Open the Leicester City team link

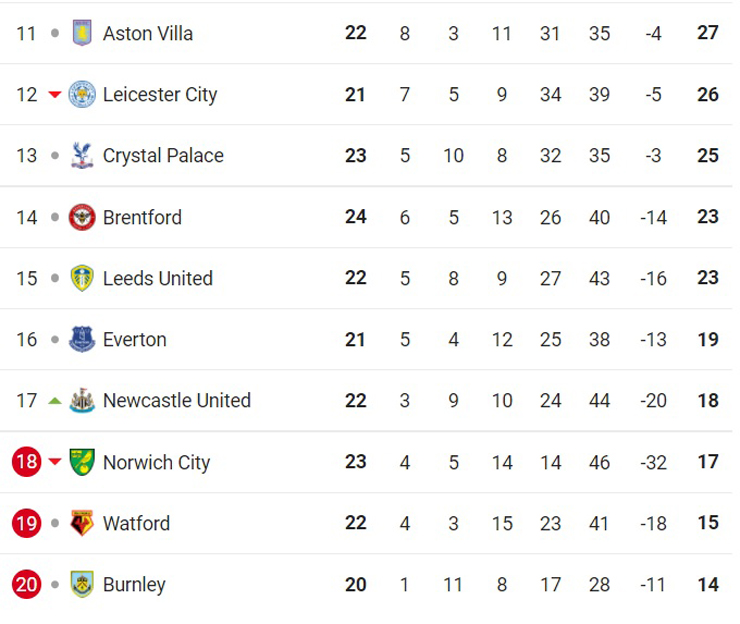[x=160, y=94]
